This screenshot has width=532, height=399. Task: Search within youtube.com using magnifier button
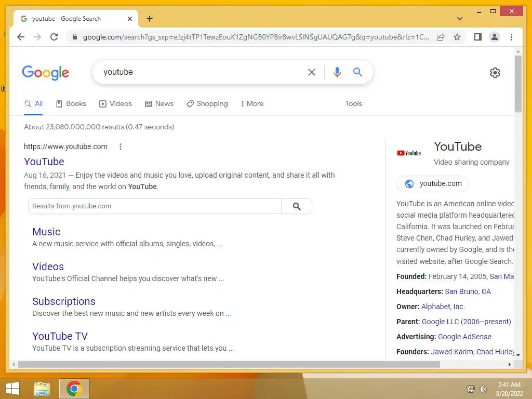297,206
